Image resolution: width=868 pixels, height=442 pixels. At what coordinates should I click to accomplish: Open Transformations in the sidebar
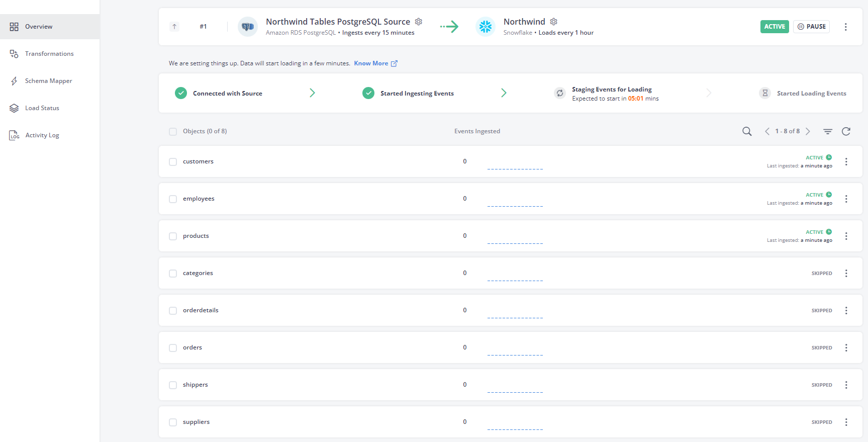coord(50,54)
